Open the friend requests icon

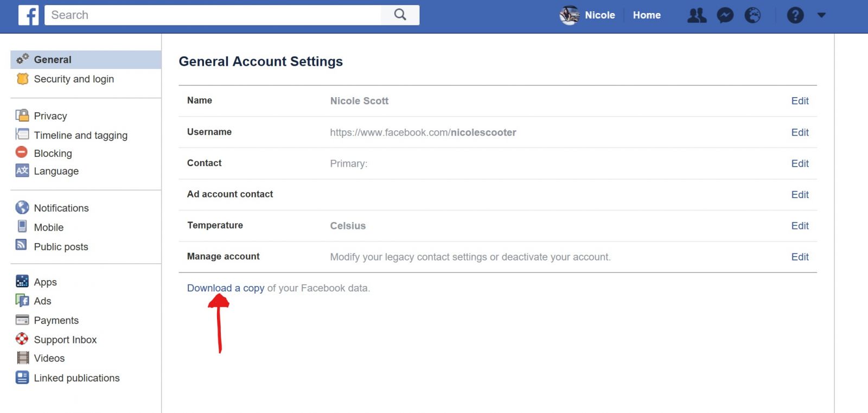pyautogui.click(x=697, y=15)
